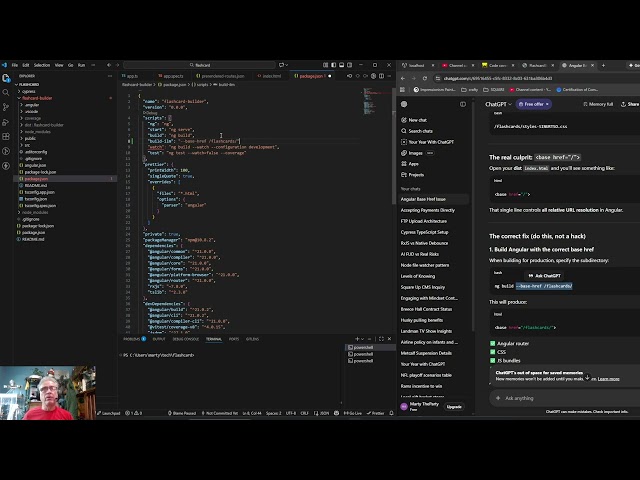Screen dimensions: 640x480
Task: Click the Go Live status bar button
Action: 353,413
